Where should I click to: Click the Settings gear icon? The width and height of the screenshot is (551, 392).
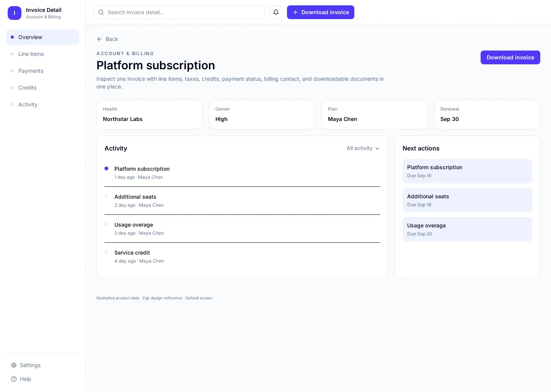pos(14,365)
